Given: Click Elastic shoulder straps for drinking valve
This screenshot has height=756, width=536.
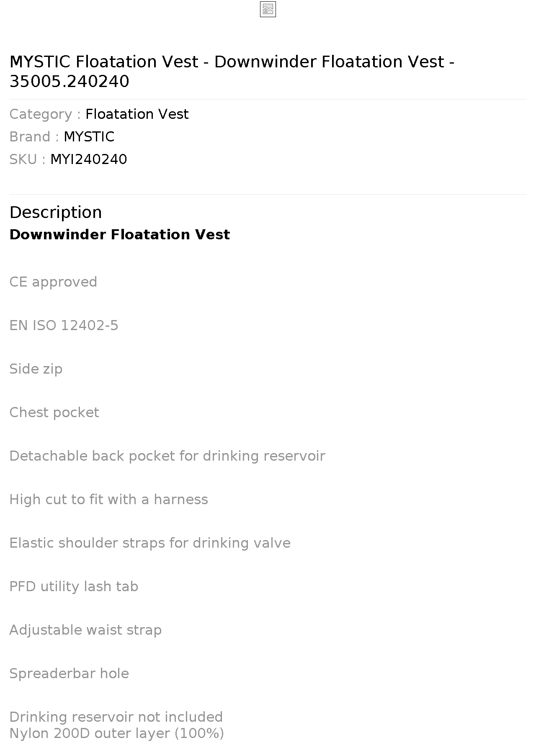Looking at the screenshot, I should pyautogui.click(x=150, y=543).
